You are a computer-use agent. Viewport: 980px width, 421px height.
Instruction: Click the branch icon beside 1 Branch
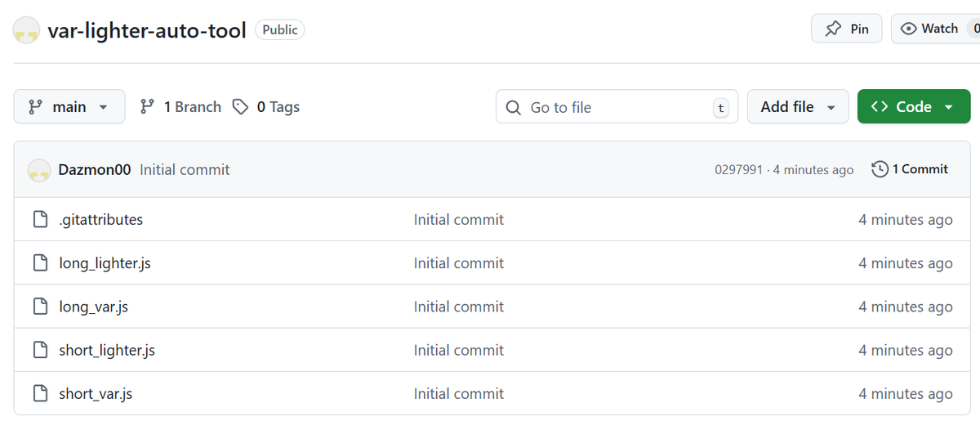pyautogui.click(x=147, y=107)
